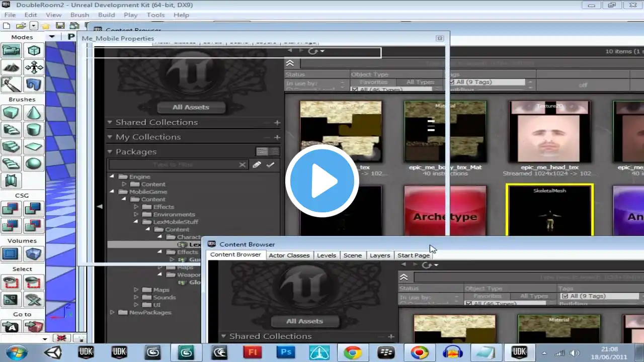
Task: Select the Sphere builder brush
Action: tap(34, 164)
